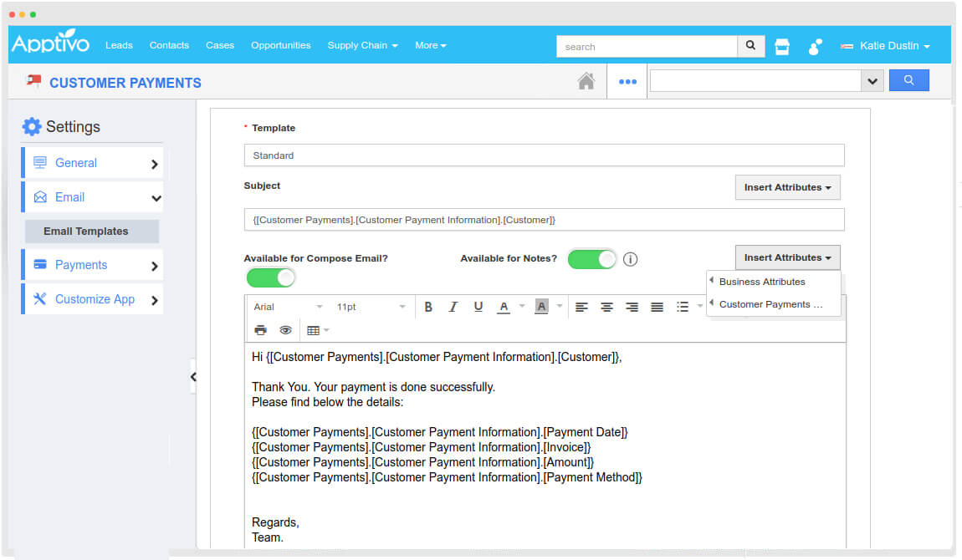The width and height of the screenshot is (962, 560).
Task: Click the print icon in editor toolbar
Action: click(261, 330)
